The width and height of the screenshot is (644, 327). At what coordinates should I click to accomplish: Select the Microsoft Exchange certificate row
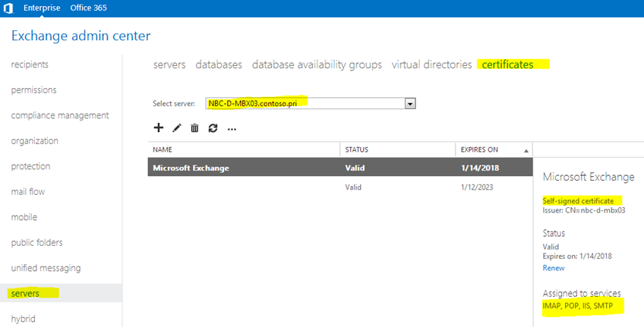pos(340,168)
